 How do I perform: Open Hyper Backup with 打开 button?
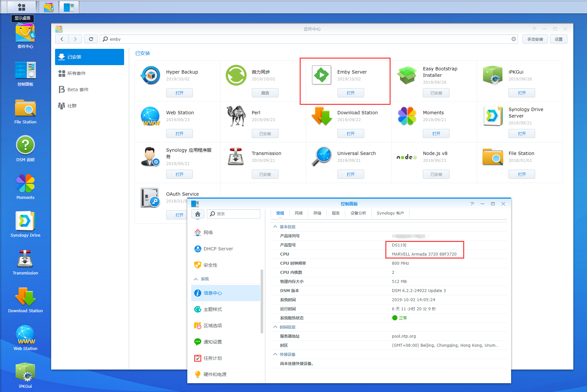(179, 93)
